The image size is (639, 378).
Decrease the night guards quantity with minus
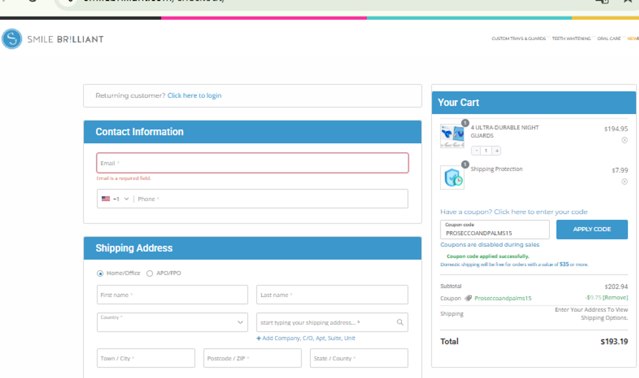pos(476,151)
